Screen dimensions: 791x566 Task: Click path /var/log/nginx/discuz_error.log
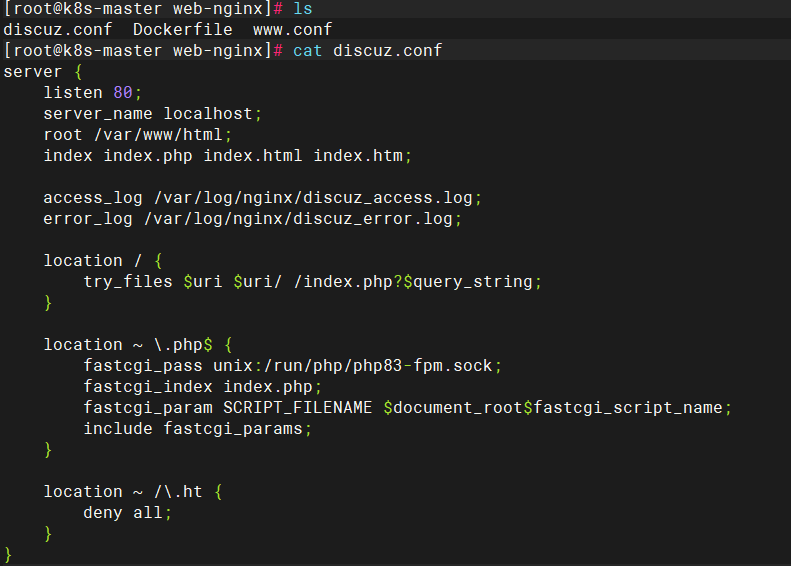tap(298, 218)
